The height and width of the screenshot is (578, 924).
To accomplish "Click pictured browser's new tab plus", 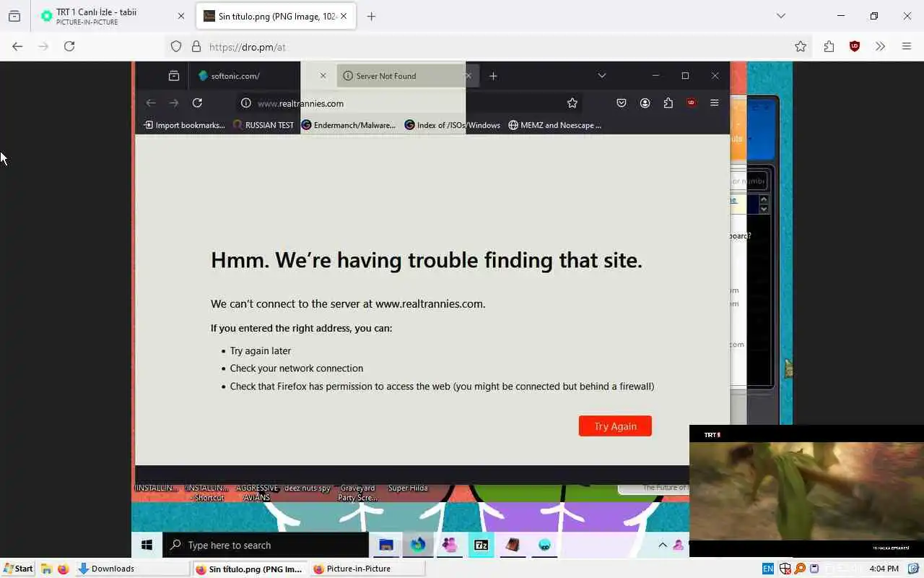I will pyautogui.click(x=493, y=76).
